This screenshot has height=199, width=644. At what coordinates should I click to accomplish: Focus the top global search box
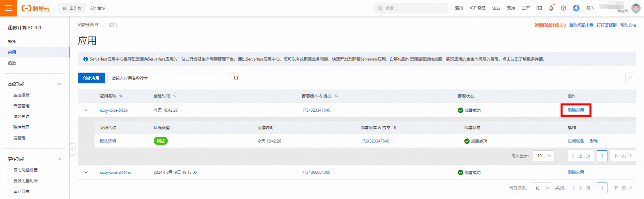click(x=411, y=8)
